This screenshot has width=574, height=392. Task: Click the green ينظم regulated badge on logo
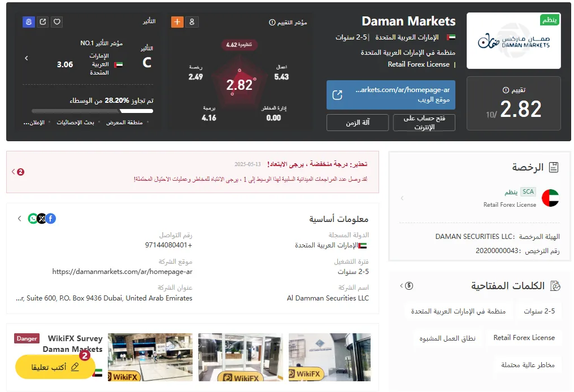click(550, 20)
